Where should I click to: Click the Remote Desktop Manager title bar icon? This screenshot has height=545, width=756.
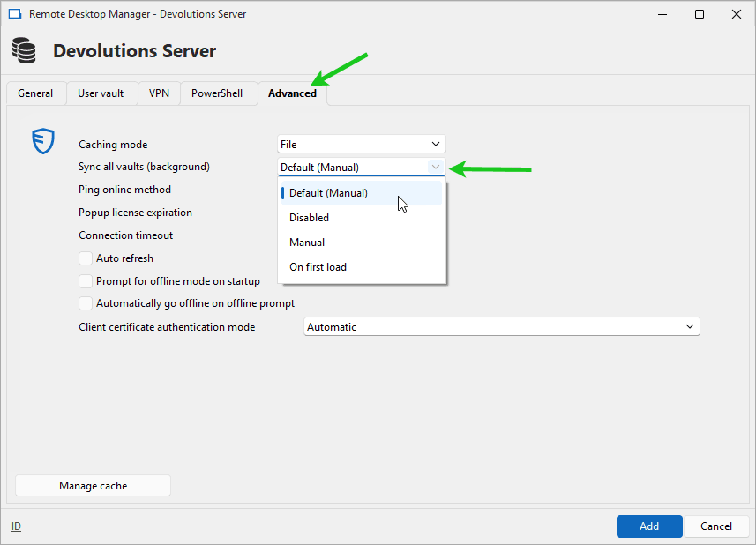pyautogui.click(x=13, y=13)
